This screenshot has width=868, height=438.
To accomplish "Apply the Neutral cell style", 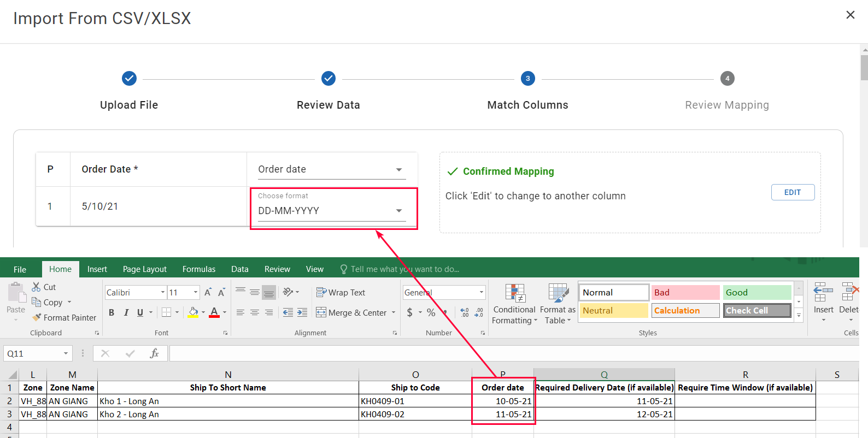I will tap(614, 310).
